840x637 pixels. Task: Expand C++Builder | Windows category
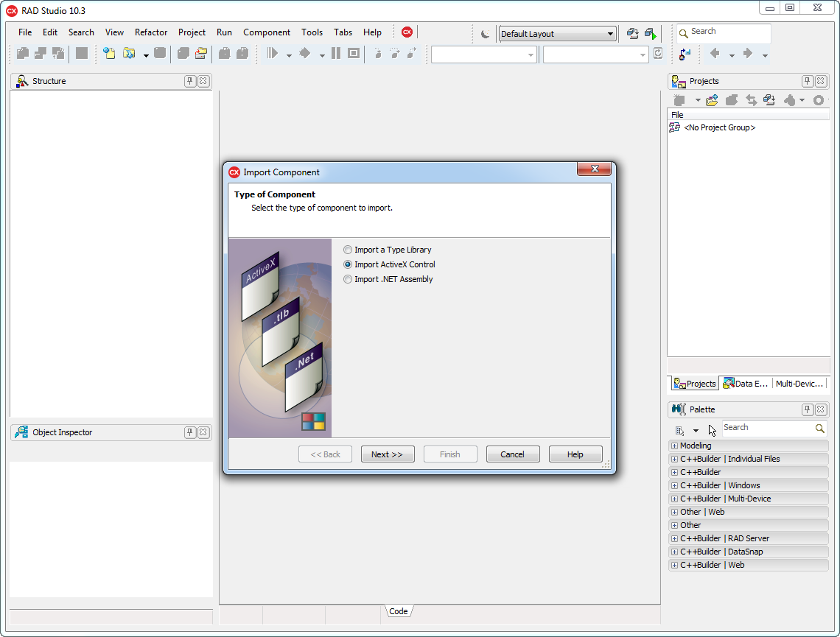674,485
